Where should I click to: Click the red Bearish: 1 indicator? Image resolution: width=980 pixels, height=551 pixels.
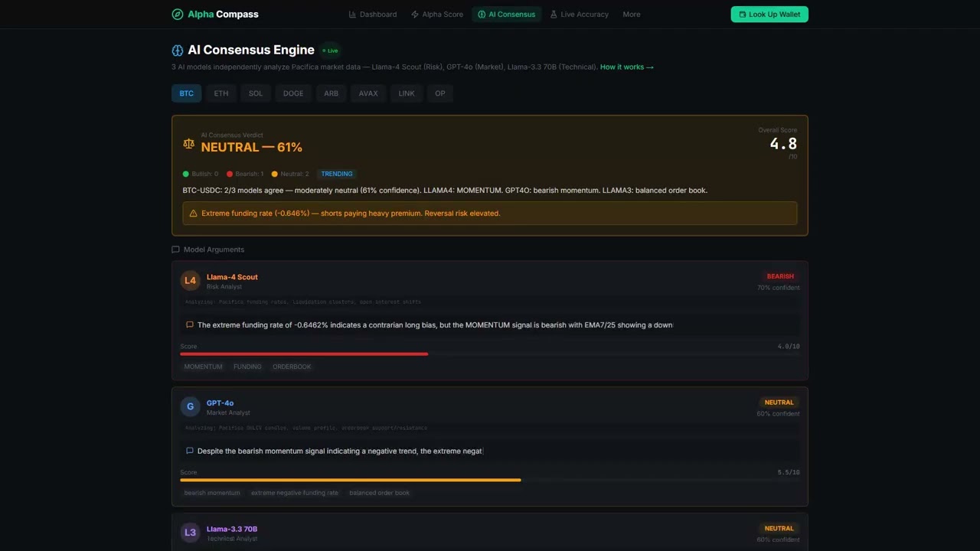click(245, 174)
